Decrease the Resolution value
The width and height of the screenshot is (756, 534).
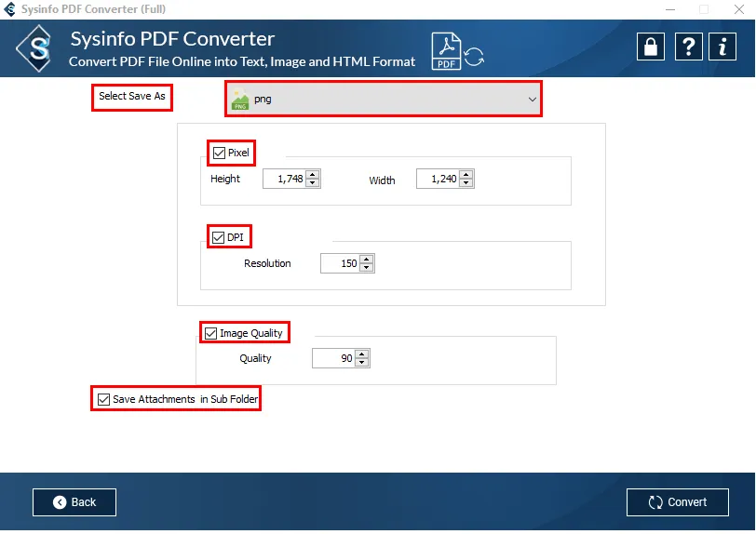tap(367, 268)
